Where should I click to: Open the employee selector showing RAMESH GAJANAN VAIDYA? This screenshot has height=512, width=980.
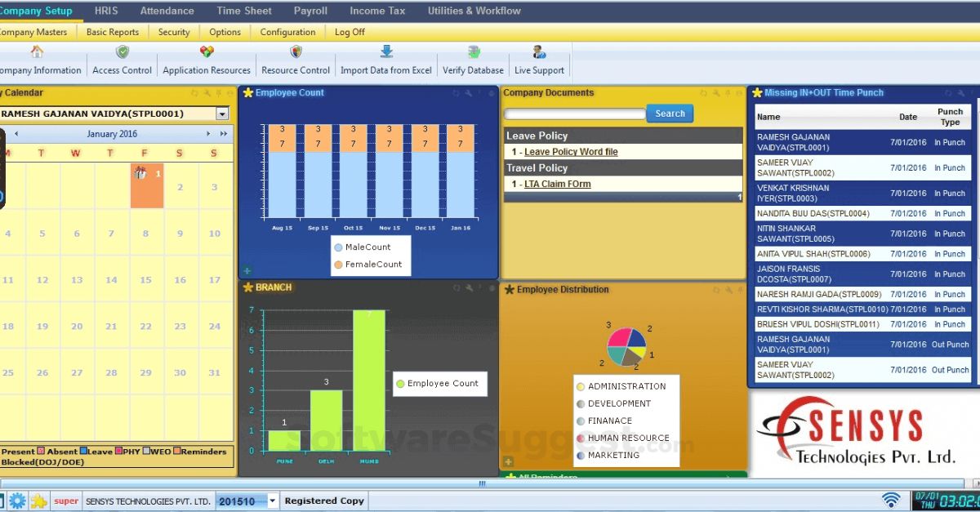(x=223, y=114)
